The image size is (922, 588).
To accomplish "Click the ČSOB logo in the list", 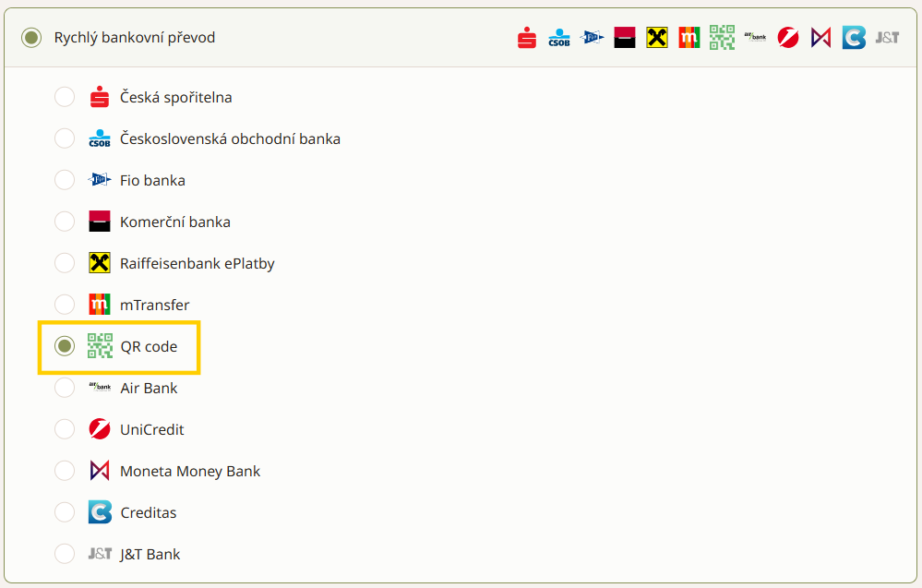I will pyautogui.click(x=100, y=138).
